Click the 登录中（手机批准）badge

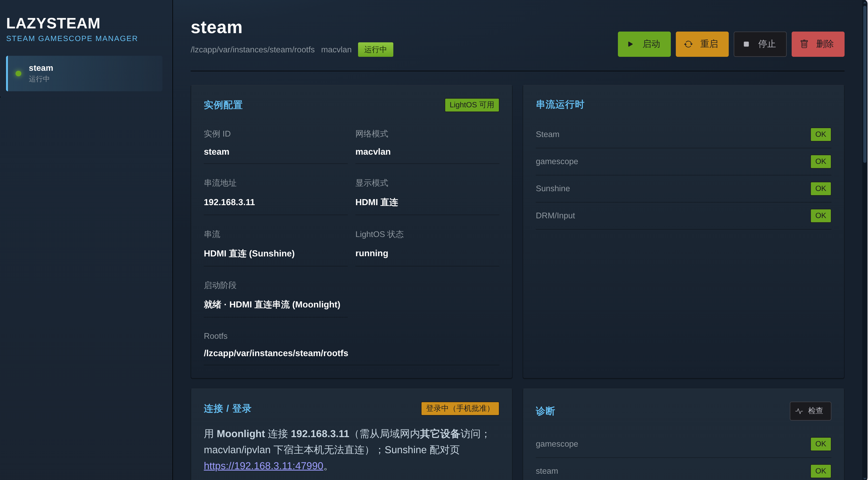[460, 409]
